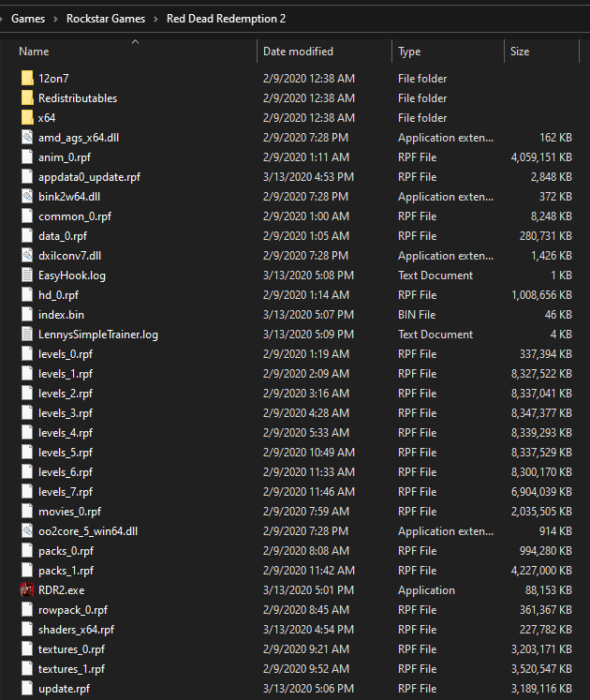Select the levels_2.rpf file name

66,393
